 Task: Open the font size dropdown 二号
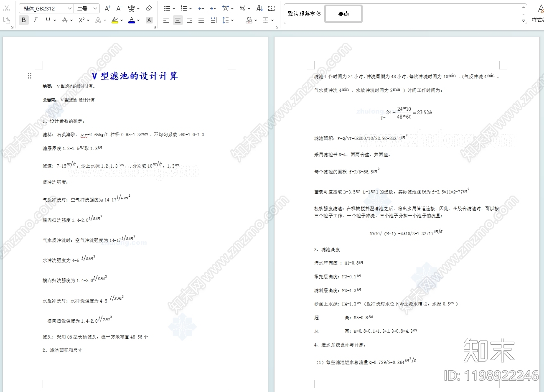click(87, 8)
